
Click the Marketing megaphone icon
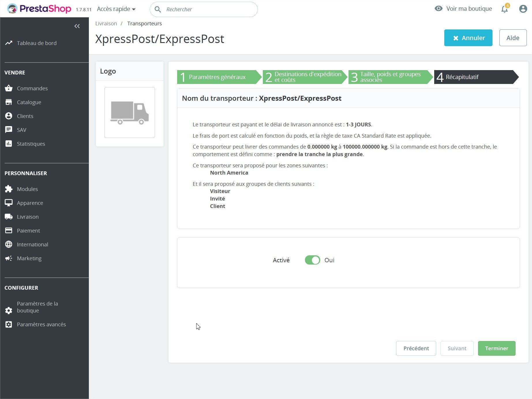tap(9, 258)
